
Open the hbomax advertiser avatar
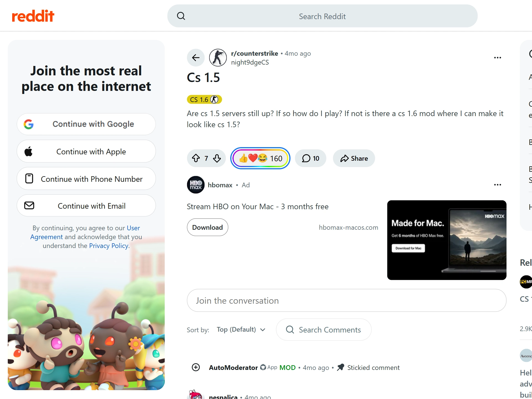[x=196, y=185]
